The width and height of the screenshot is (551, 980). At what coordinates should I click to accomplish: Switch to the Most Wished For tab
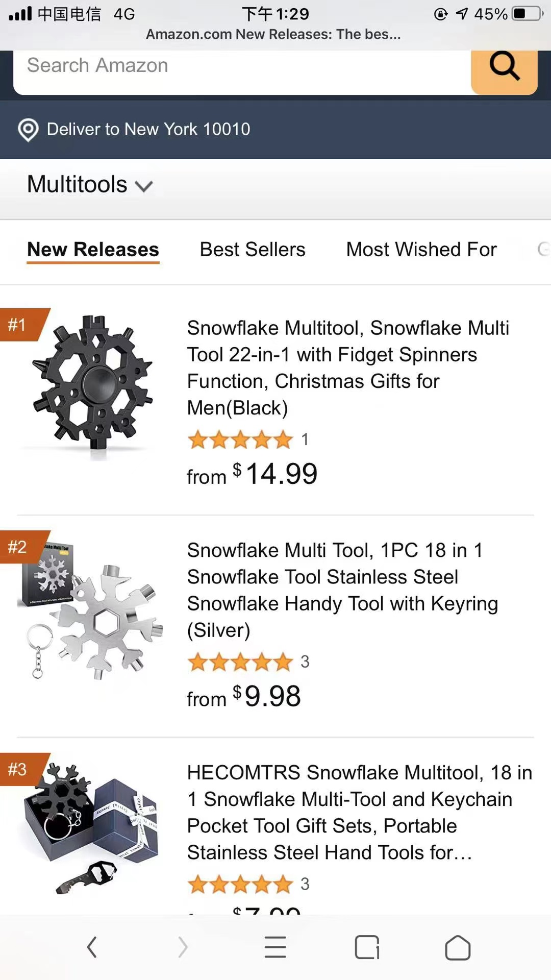point(421,250)
